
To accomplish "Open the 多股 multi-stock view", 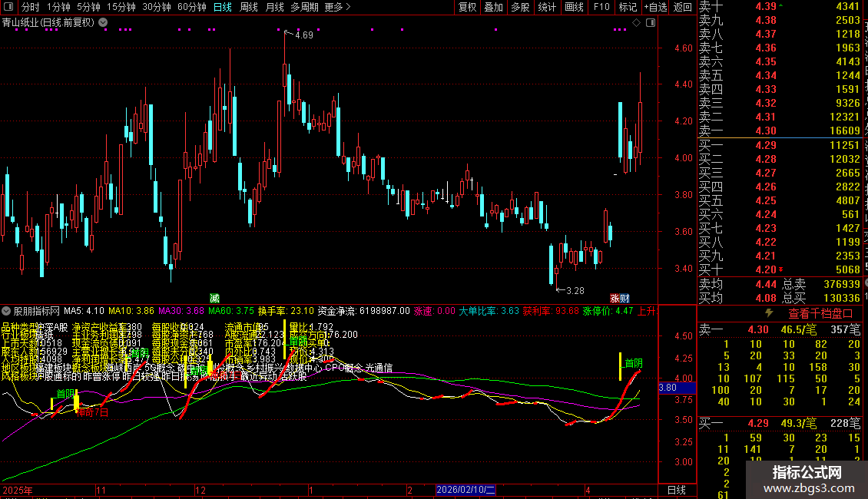I will (520, 7).
